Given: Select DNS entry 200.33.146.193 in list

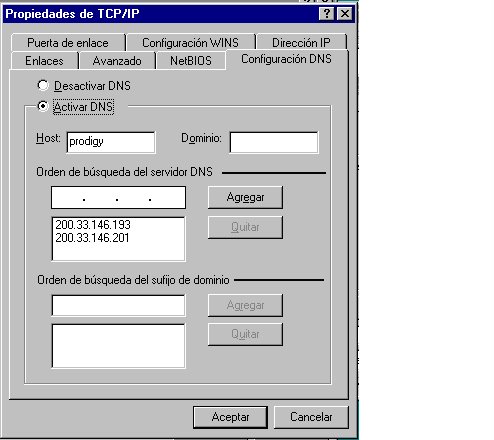Looking at the screenshot, I should 93,225.
